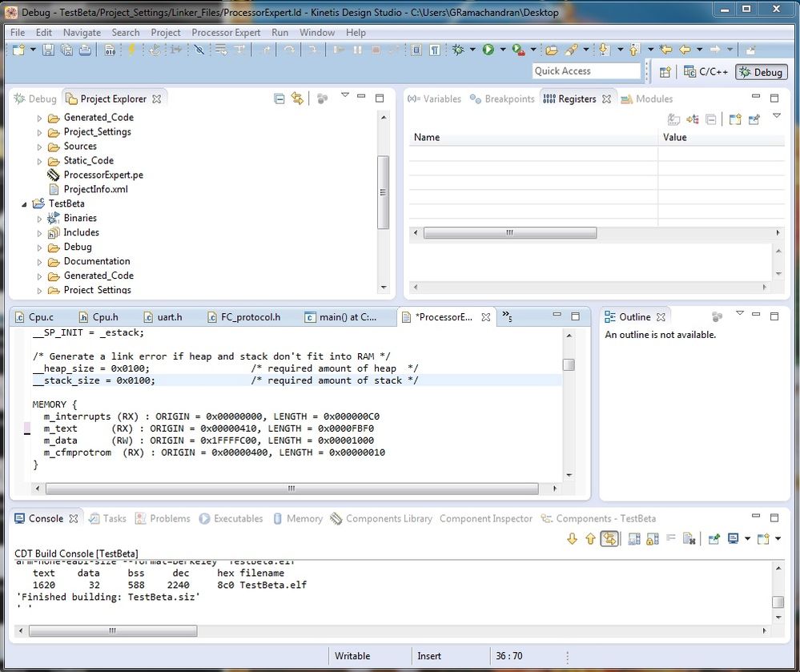Click the Quick Access search field

click(x=585, y=71)
